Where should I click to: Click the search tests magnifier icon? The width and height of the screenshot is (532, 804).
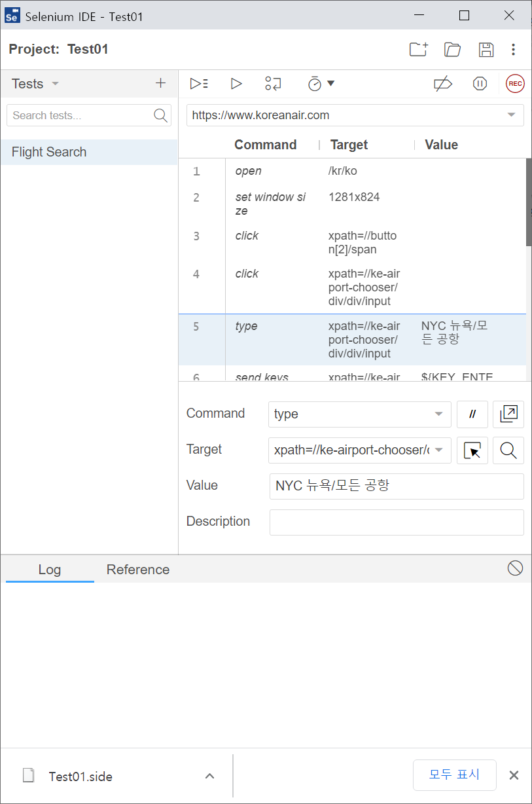click(160, 115)
